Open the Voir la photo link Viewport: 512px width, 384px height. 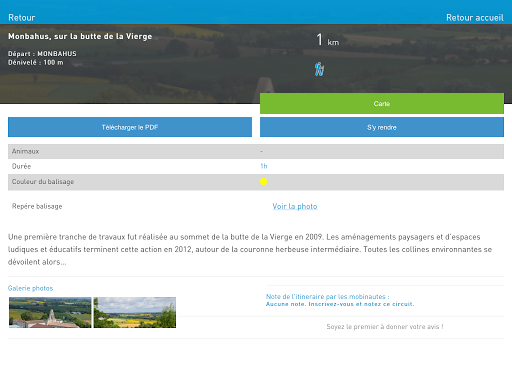click(x=295, y=206)
